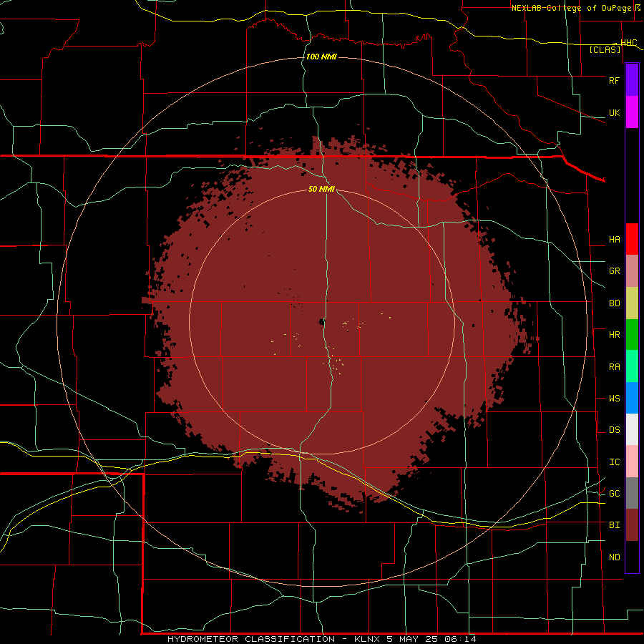The width and height of the screenshot is (644, 644).
Task: Click the ND black legend swatch
Action: point(632,557)
